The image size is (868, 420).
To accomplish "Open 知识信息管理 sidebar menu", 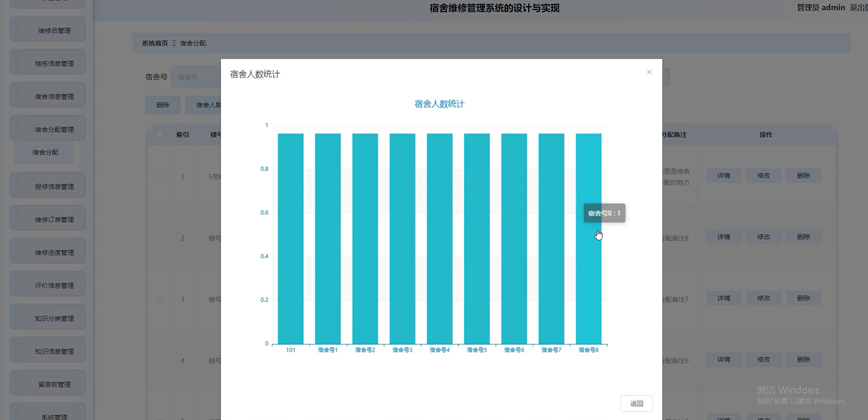I will 47,350.
